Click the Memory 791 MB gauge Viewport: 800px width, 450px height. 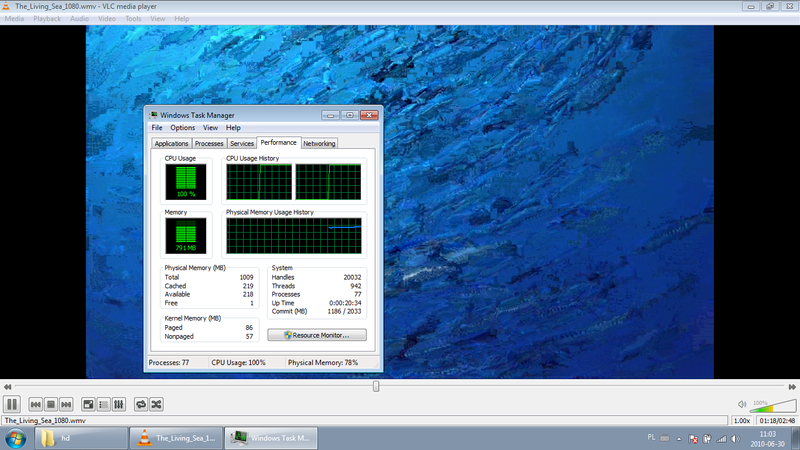click(x=186, y=236)
